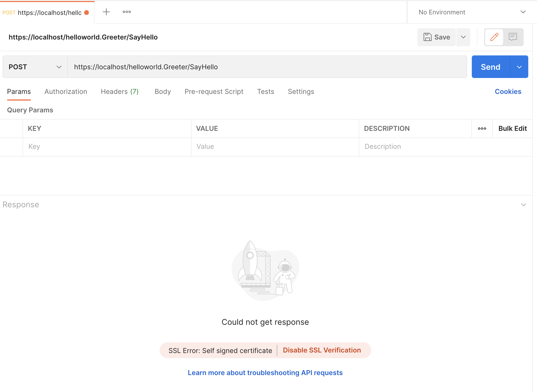The image size is (537, 392).
Task: Click the request URL input field
Action: point(267,67)
